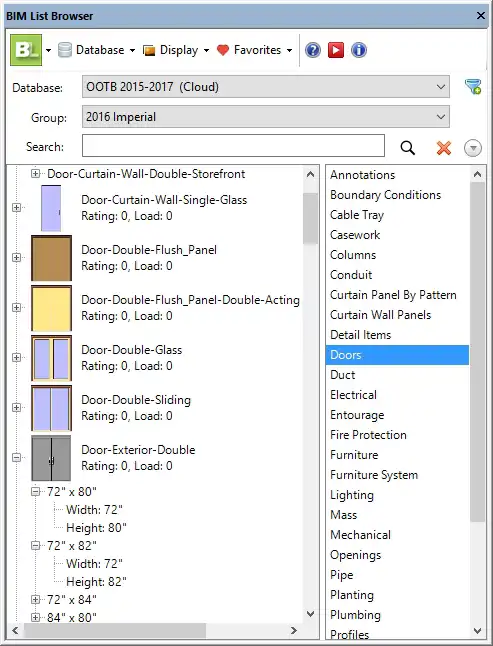Expand Door-Double-Glass node

pyautogui.click(x=16, y=357)
